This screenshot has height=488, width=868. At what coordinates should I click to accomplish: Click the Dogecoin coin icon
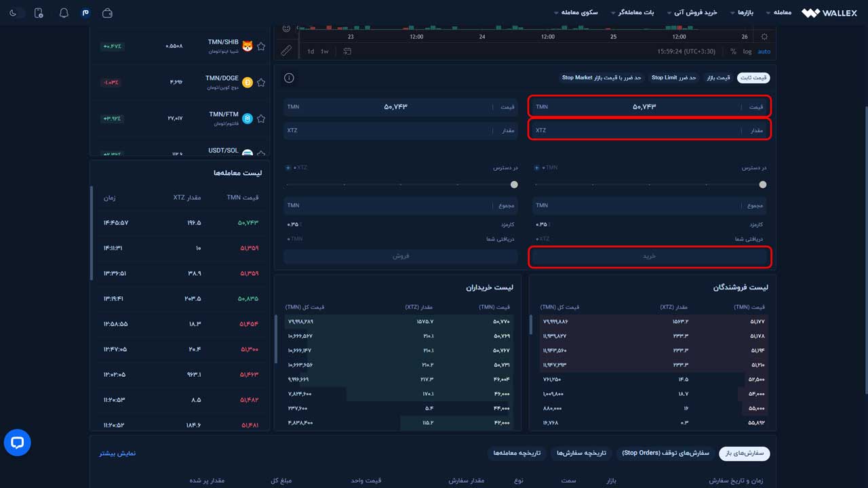tap(248, 82)
